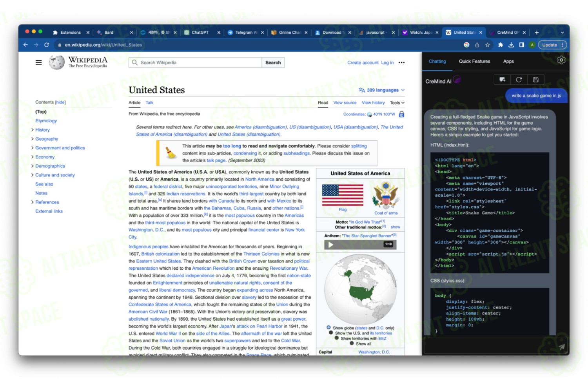Select Show globe states and D.C. only
The image size is (588, 392).
[x=328, y=328]
